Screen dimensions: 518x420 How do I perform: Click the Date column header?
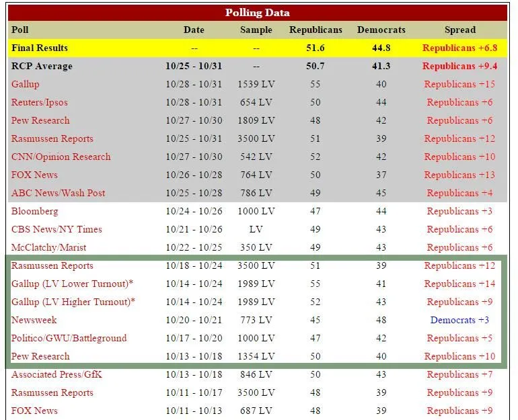[194, 30]
